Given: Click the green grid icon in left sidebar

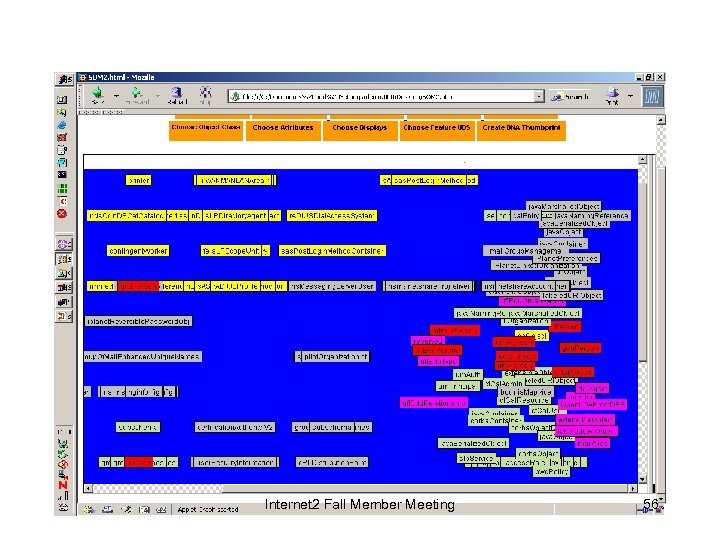Looking at the screenshot, I should click(x=62, y=188).
